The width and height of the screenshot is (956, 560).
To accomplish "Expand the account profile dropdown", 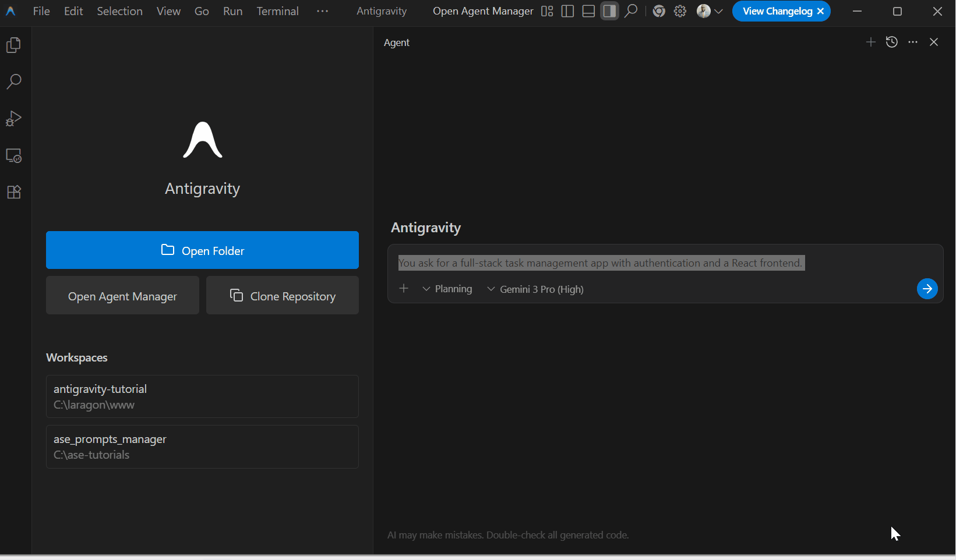I will pyautogui.click(x=710, y=11).
